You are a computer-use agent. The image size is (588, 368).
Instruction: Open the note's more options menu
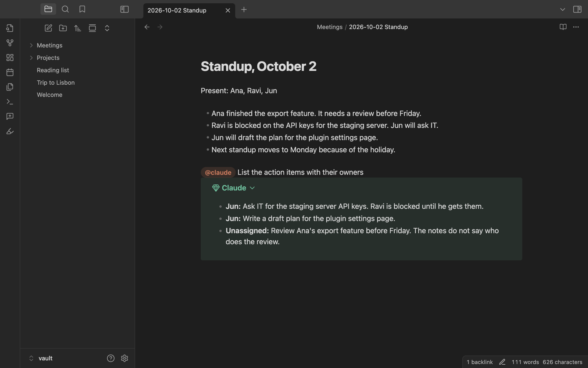576,27
